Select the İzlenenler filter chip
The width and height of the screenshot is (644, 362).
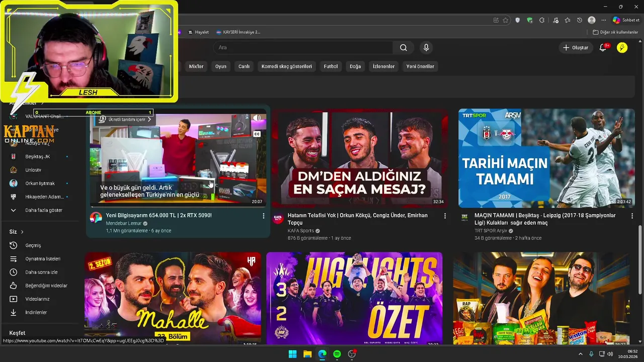tap(384, 66)
